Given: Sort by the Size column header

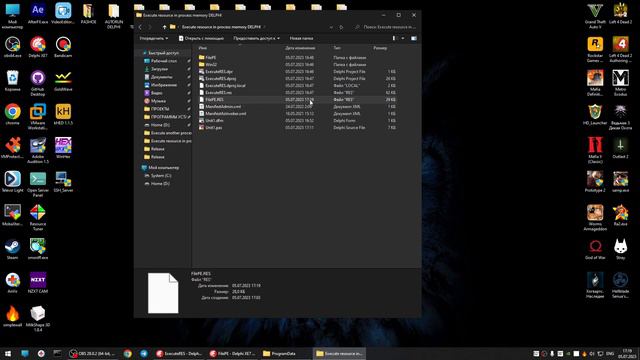Looking at the screenshot, I should coord(380,48).
